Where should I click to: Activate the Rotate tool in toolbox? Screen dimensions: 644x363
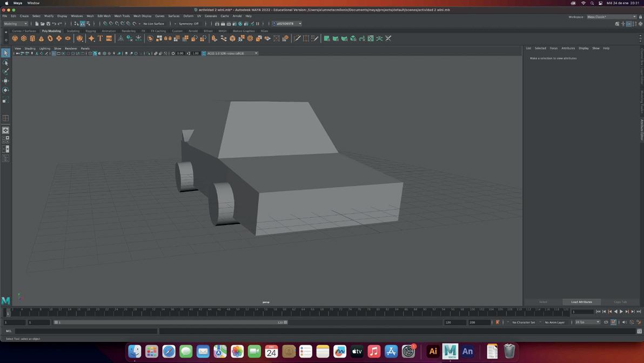[x=5, y=90]
